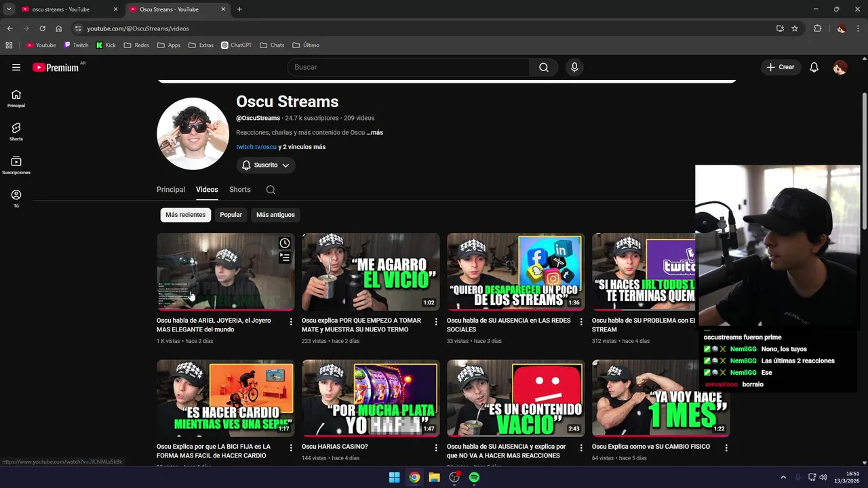
Task: Open the Tú profile section
Action: click(16, 198)
